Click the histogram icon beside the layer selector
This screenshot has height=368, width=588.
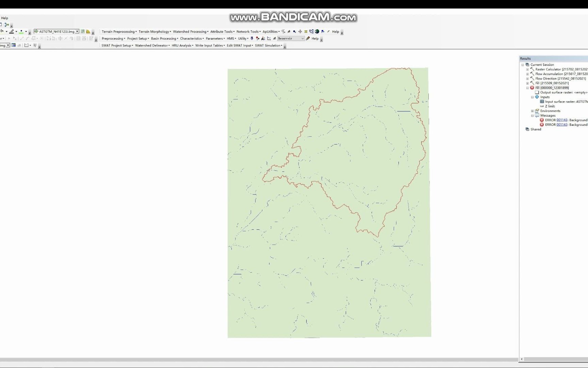(88, 31)
